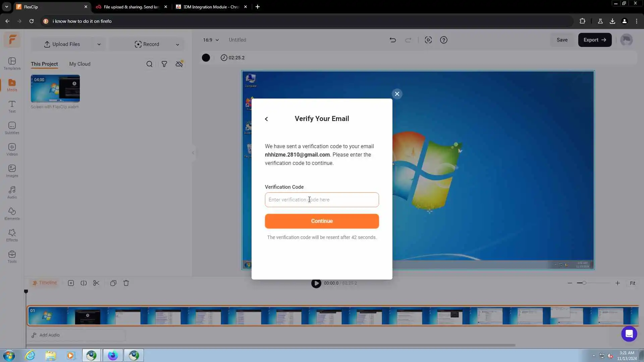Screen dimensions: 644x362
Task: Expand the Upload Files dropdown arrow
Action: 99,44
